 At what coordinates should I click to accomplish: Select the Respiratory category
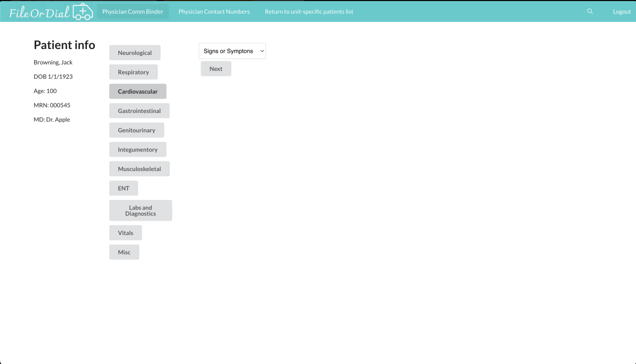[x=133, y=72]
